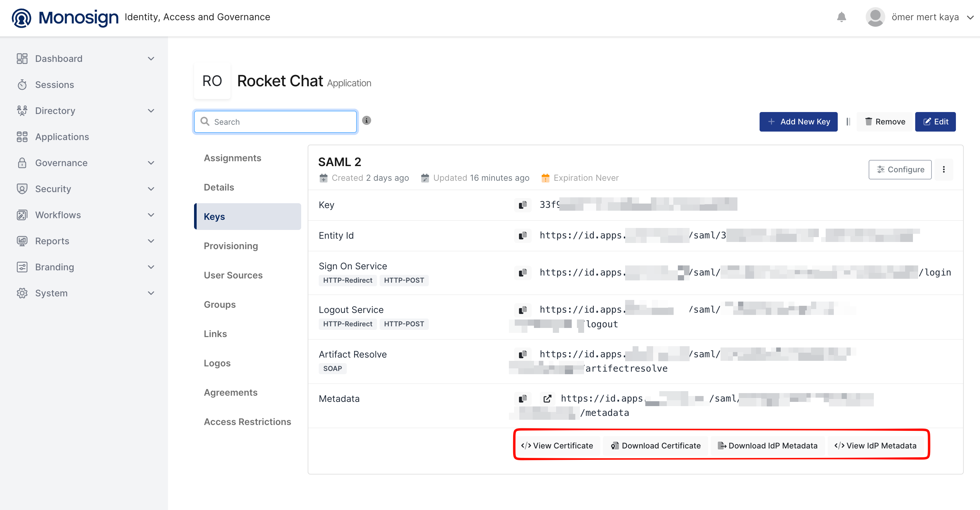The width and height of the screenshot is (980, 510).
Task: Click the Remove button
Action: 885,122
